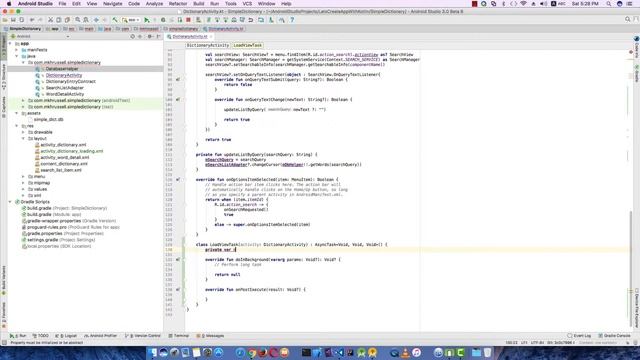Image resolution: width=640 pixels, height=360 pixels.
Task: Select search_list_item.xml layout file
Action: 61,170
